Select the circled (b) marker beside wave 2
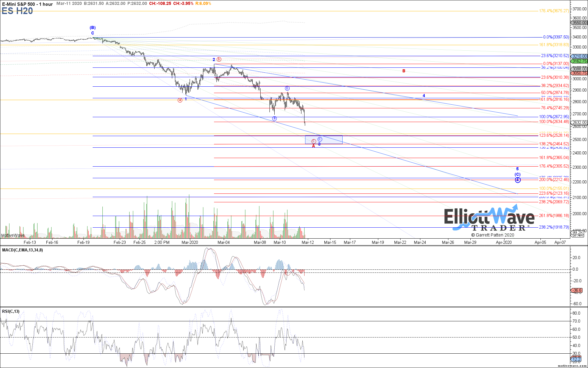588x368 pixels. tap(219, 60)
